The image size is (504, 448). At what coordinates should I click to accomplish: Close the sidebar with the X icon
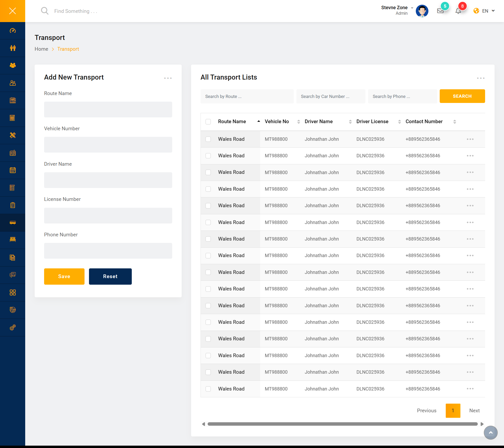pyautogui.click(x=13, y=11)
